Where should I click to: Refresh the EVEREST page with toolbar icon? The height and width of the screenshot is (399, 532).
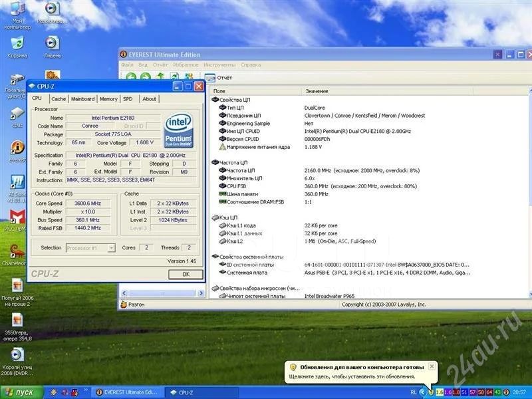click(174, 77)
